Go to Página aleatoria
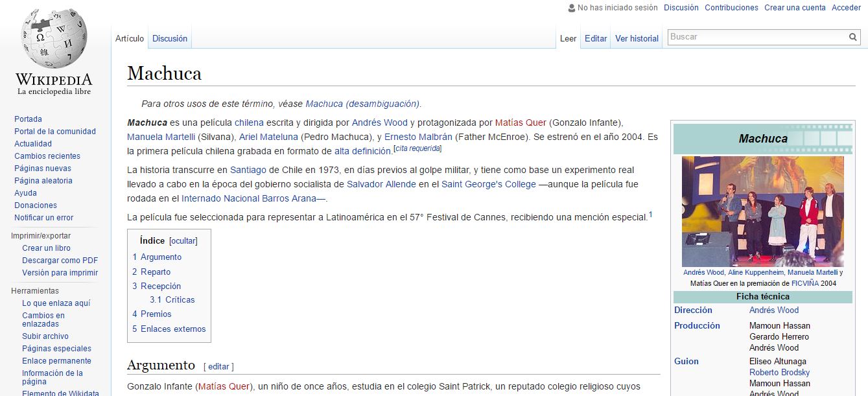 (43, 181)
